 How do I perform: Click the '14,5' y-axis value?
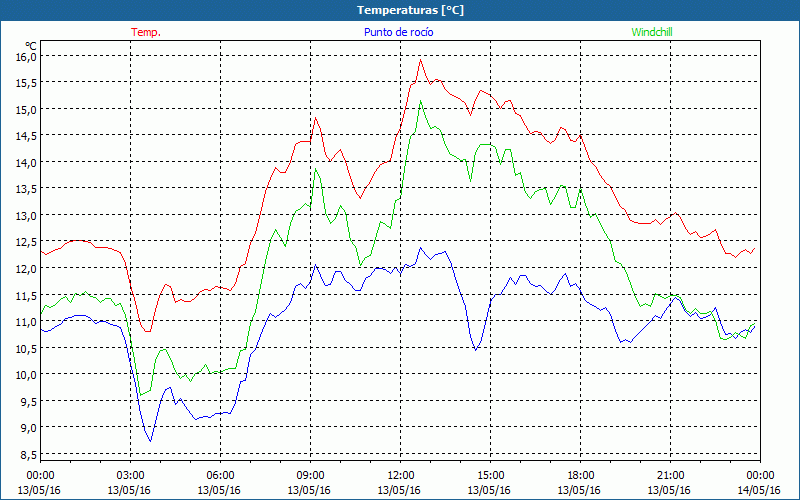[x=26, y=136]
